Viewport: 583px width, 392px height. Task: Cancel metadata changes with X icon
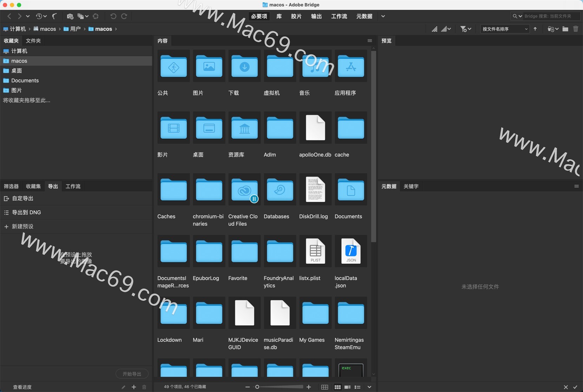point(566,387)
